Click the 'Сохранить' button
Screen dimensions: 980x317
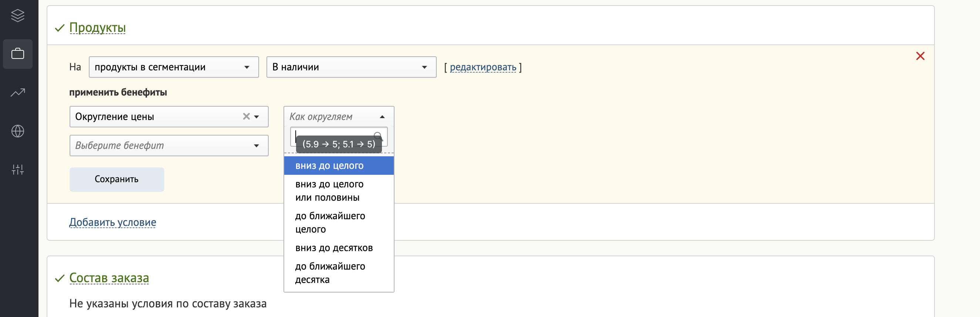(117, 179)
